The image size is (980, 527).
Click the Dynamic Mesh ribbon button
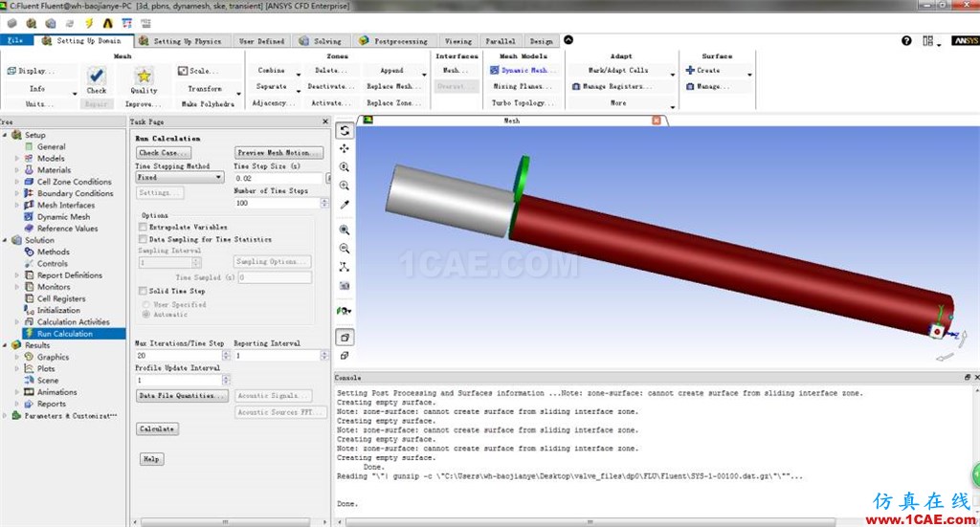point(523,71)
